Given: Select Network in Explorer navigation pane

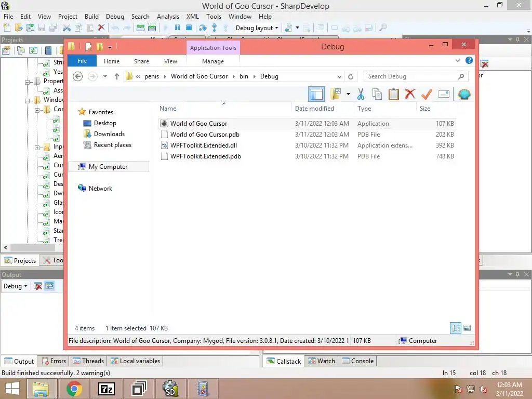Looking at the screenshot, I should coord(100,188).
